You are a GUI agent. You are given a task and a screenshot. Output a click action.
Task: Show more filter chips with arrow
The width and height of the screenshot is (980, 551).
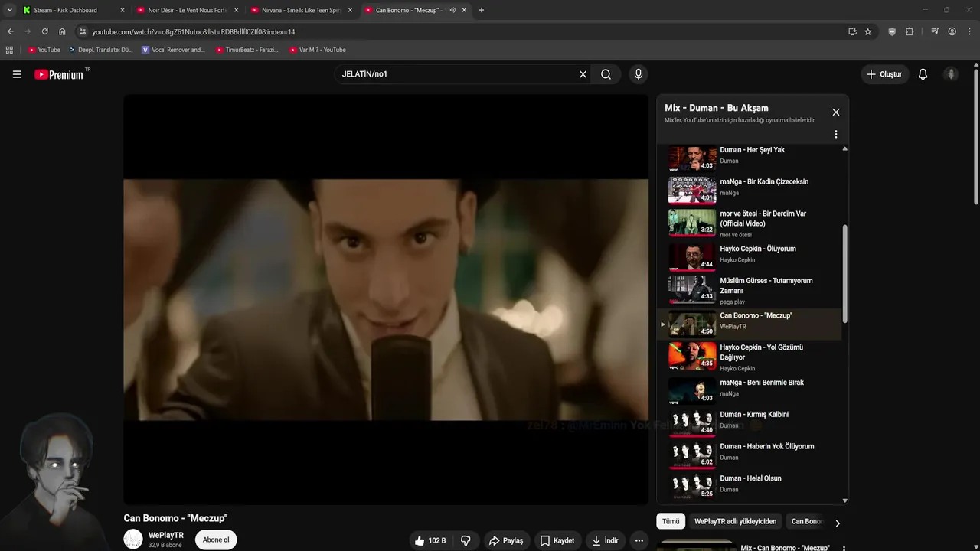pos(837,523)
